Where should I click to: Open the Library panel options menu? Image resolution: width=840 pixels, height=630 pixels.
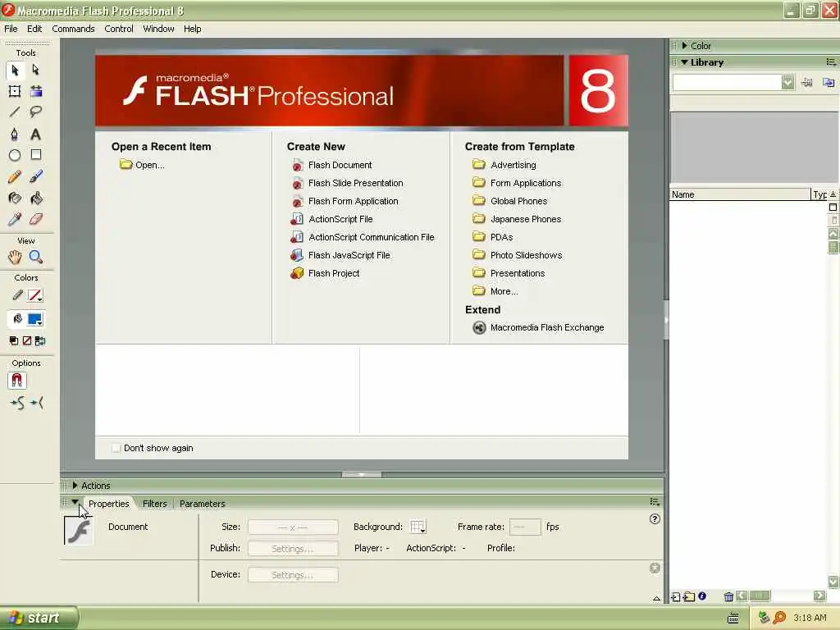click(x=830, y=62)
